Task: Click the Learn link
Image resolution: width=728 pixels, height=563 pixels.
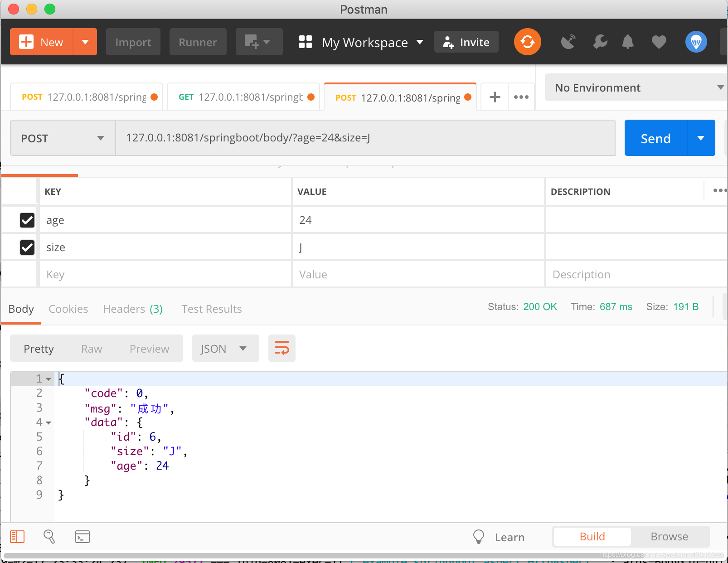Action: pos(510,537)
